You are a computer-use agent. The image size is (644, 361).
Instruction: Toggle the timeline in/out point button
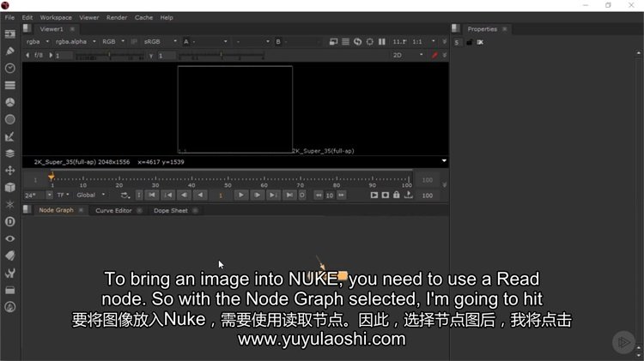[x=139, y=196]
